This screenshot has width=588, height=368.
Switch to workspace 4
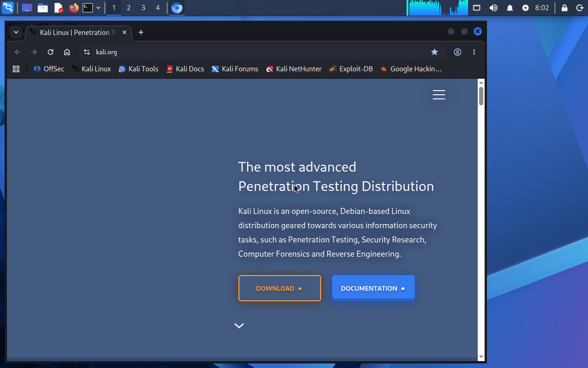158,8
